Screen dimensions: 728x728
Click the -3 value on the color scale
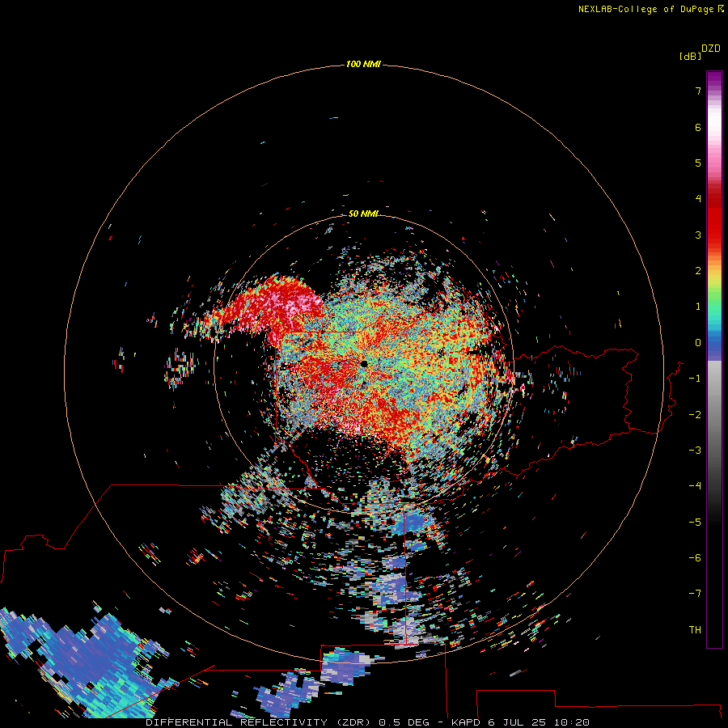pos(695,451)
